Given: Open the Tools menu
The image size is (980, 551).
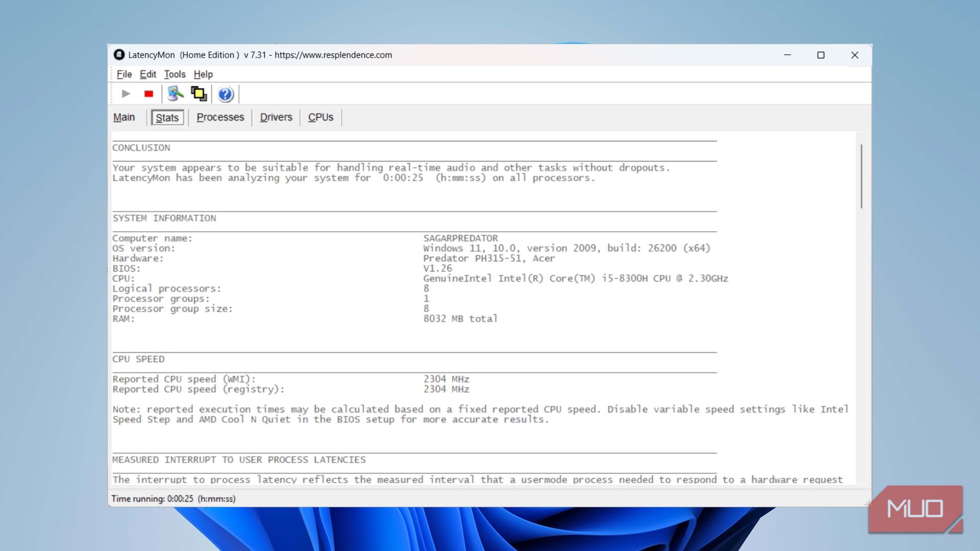Looking at the screenshot, I should (x=175, y=74).
